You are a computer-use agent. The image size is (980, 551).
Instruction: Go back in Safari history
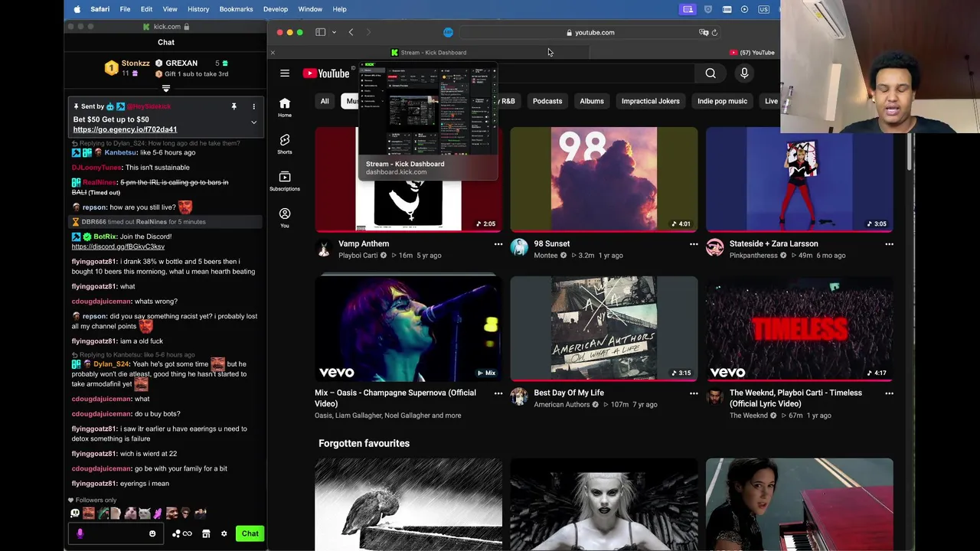(x=351, y=32)
